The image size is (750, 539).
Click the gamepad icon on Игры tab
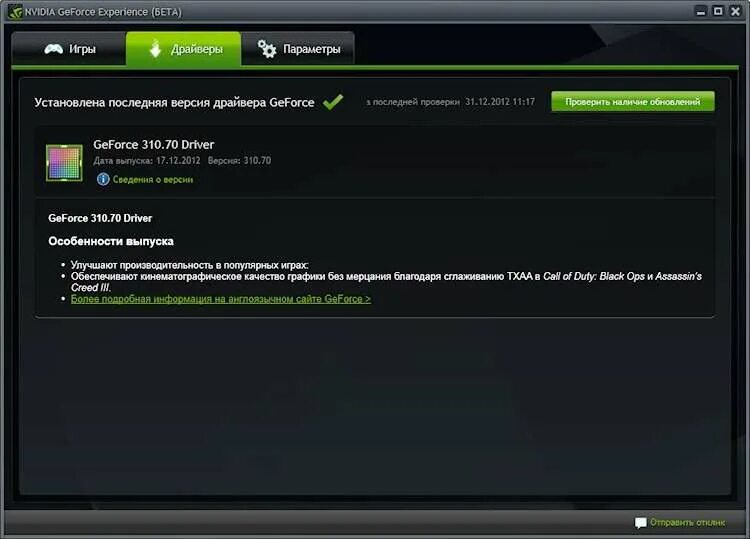click(54, 49)
